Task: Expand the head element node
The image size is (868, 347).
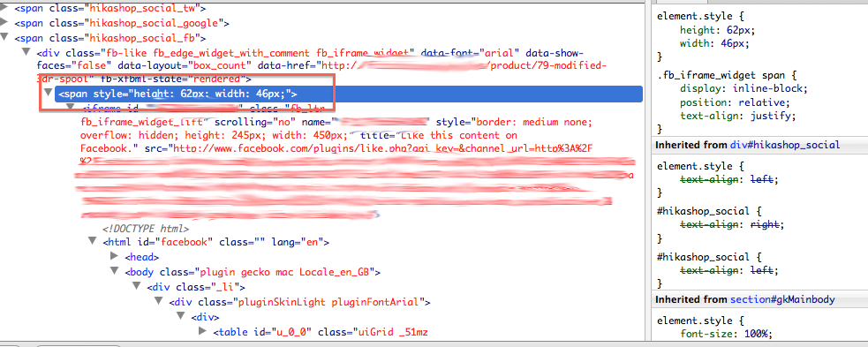Action: 115,256
